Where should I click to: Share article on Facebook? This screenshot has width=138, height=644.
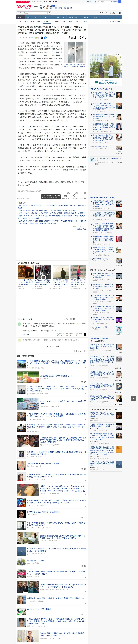pos(45,38)
